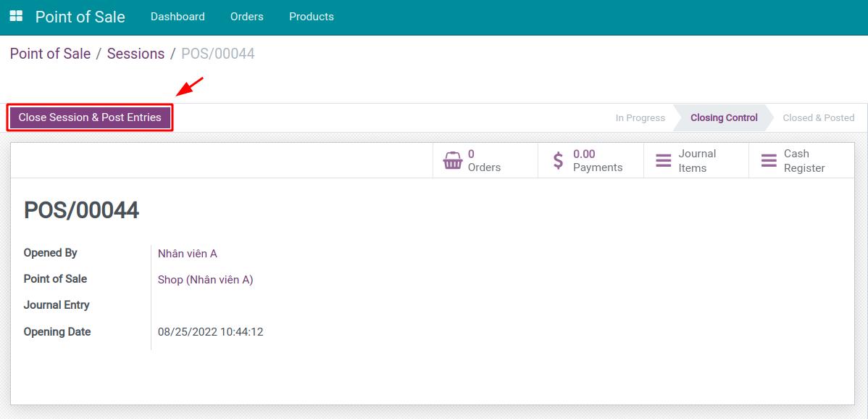Click the Orders basket icon

tap(453, 160)
